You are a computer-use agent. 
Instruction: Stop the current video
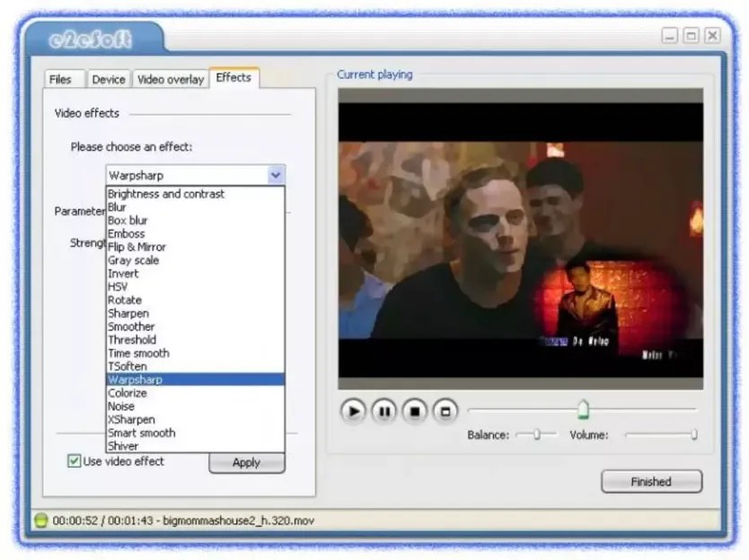click(x=414, y=411)
